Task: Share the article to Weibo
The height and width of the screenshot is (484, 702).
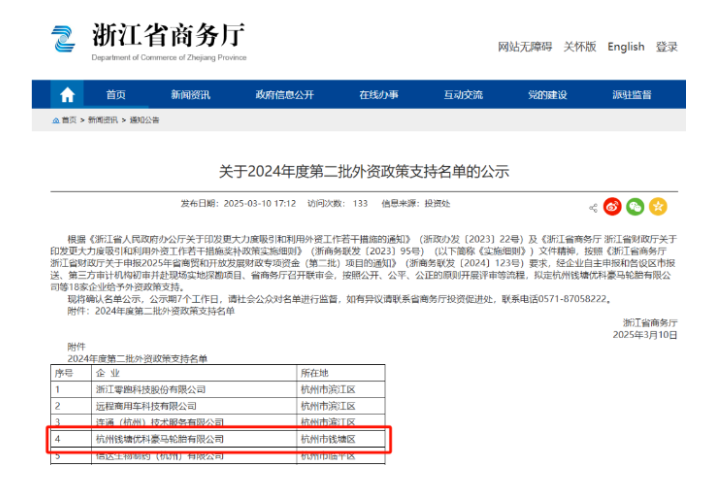Action: [612, 207]
